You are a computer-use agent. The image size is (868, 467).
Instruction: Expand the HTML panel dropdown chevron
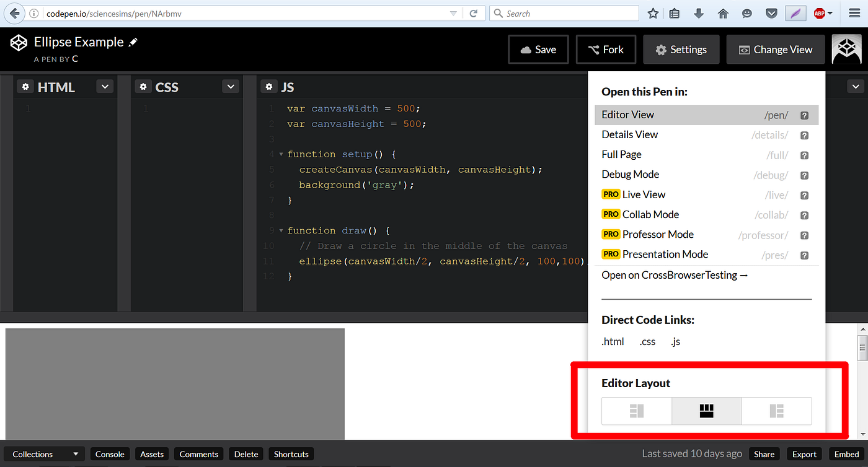click(104, 86)
